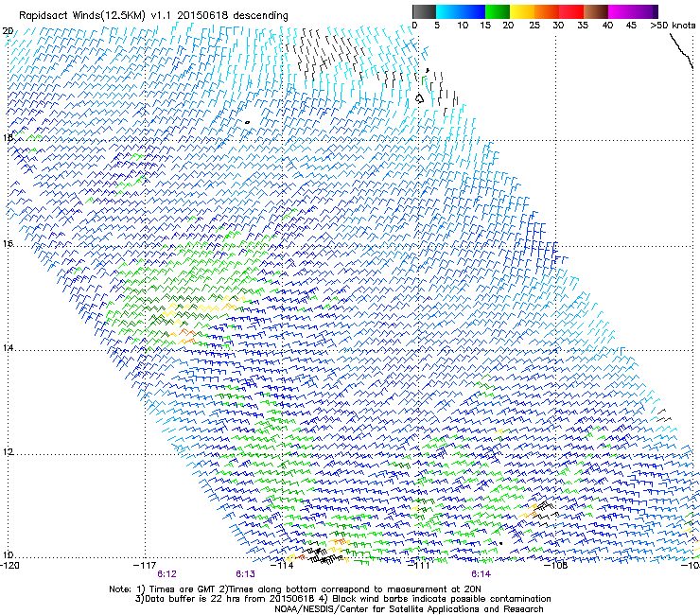Viewport: 700px width, 615px height.
Task: Click the '35' legend scale label
Action: [x=583, y=26]
